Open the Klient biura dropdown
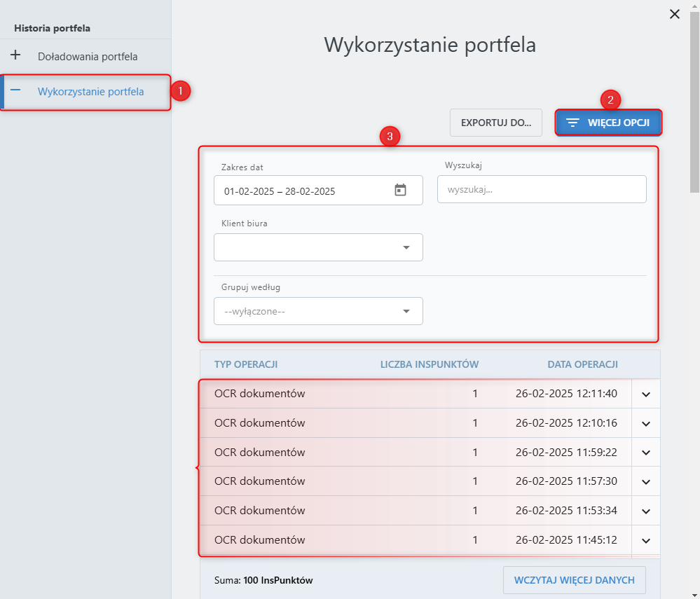Image resolution: width=700 pixels, height=599 pixels. [x=318, y=247]
